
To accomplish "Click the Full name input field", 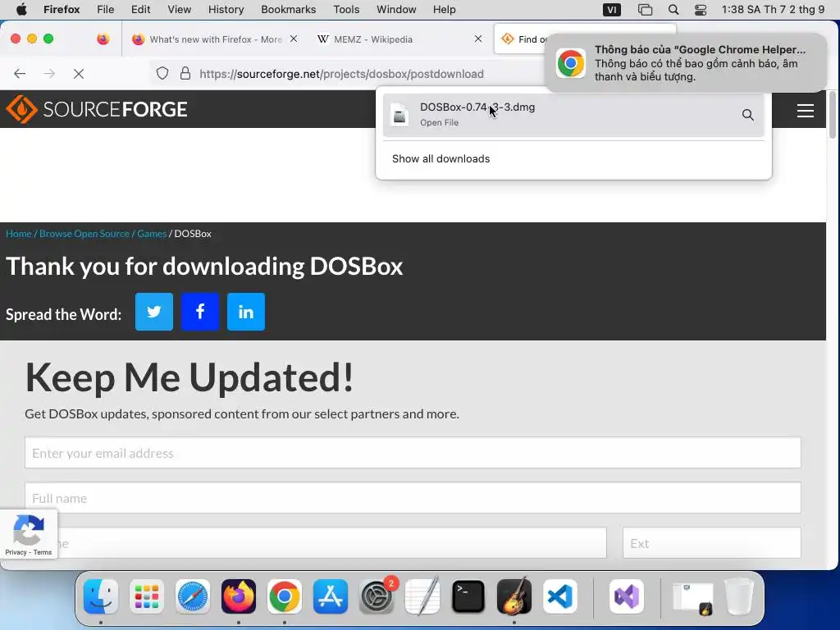I will [x=413, y=498].
